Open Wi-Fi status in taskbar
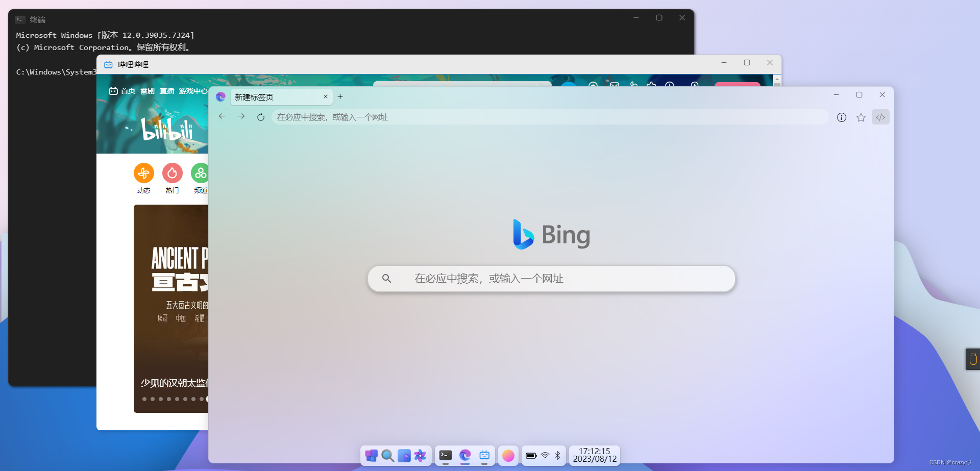Screen dimensions: 980x471 coord(545,455)
